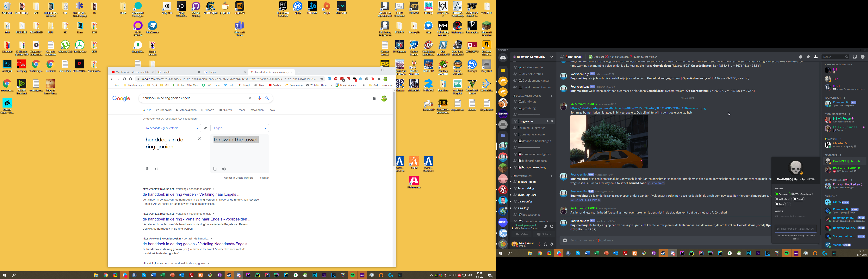Viewport: 868px width, 279px height.
Task: Toggle the Discord member list visibility
Action: (816, 57)
